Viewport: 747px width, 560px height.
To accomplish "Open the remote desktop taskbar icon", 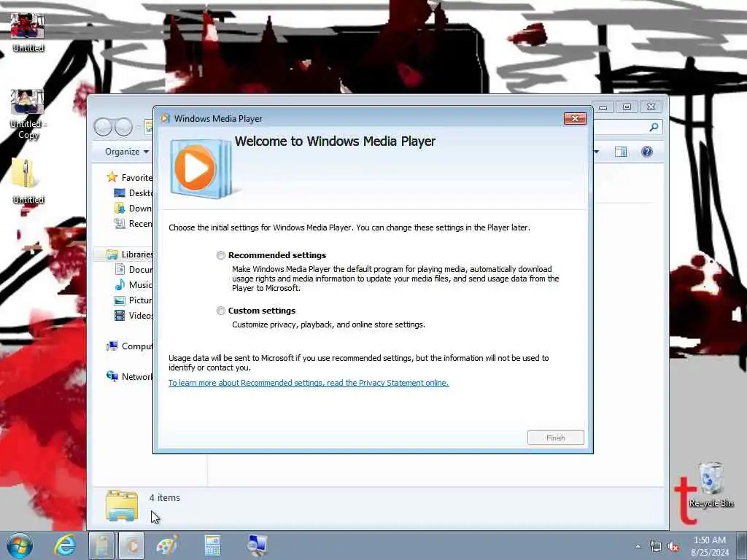I will [258, 545].
